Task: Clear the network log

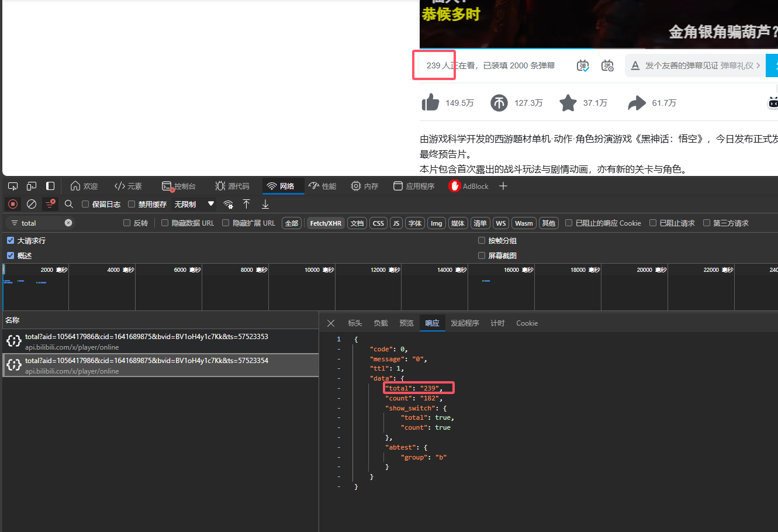Action: point(32,204)
